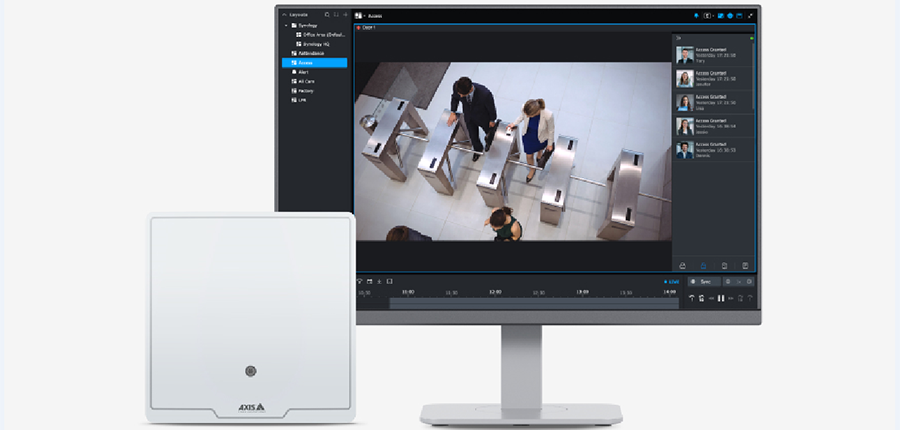900x430 pixels.
Task: Collapse the Synology folder tree
Action: pyautogui.click(x=287, y=25)
